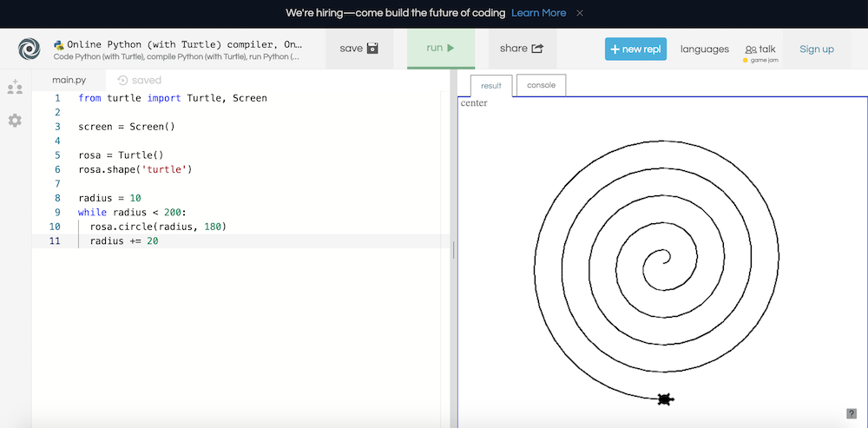Viewport: 868px width, 428px height.
Task: Select the main.py file tab
Action: click(x=69, y=80)
